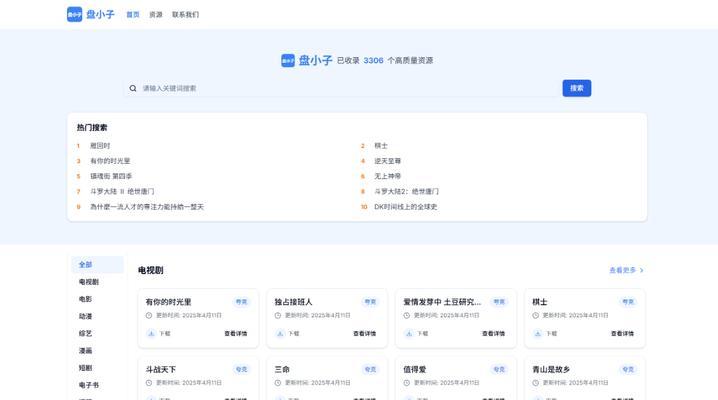Click hot search 逆天至尊

click(x=387, y=161)
